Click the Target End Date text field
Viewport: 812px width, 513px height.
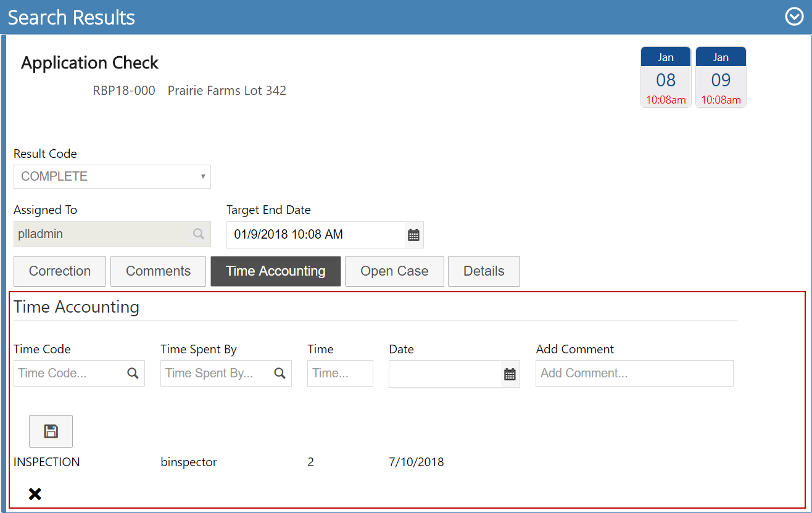(x=315, y=235)
